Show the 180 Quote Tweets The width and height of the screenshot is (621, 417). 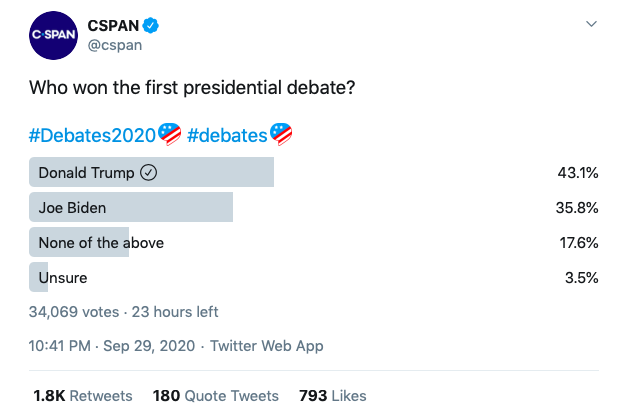pyautogui.click(x=216, y=396)
